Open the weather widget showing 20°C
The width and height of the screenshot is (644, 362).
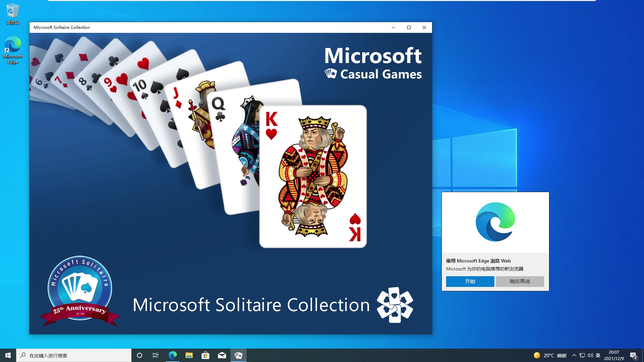(550, 355)
